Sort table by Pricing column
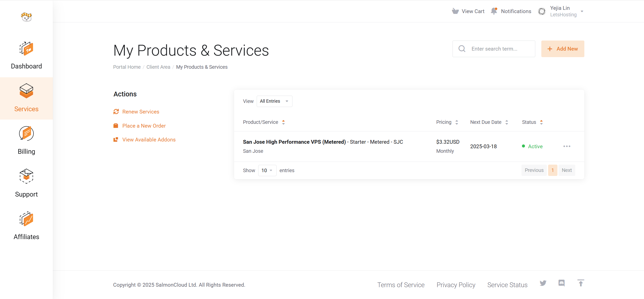The image size is (644, 299). [x=447, y=122]
